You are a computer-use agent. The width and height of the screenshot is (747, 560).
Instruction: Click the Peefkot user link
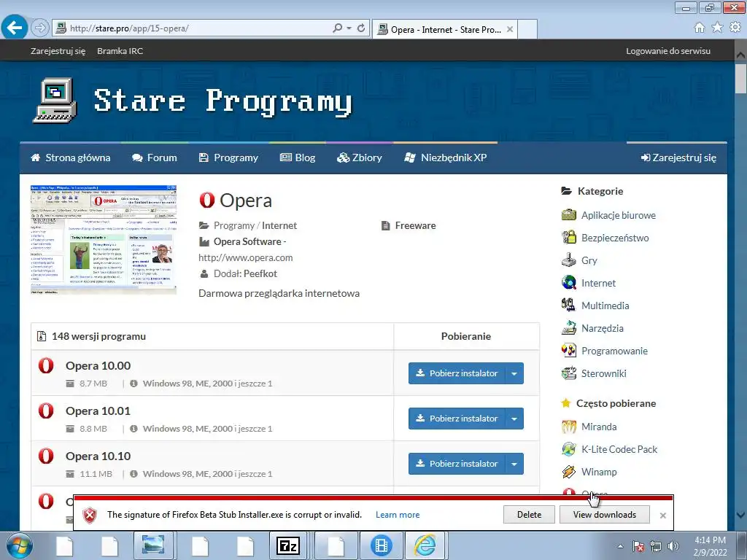(x=260, y=274)
